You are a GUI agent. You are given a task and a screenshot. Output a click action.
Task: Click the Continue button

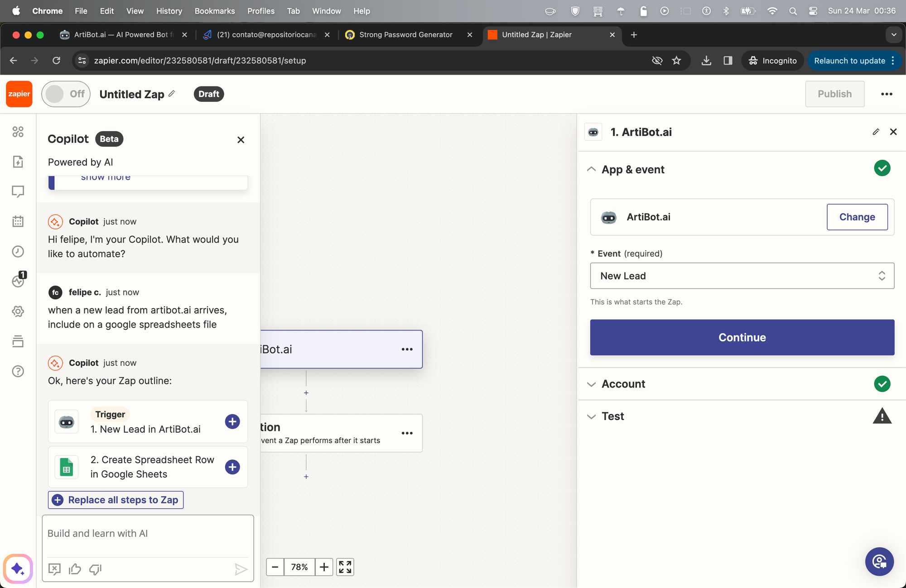click(742, 337)
